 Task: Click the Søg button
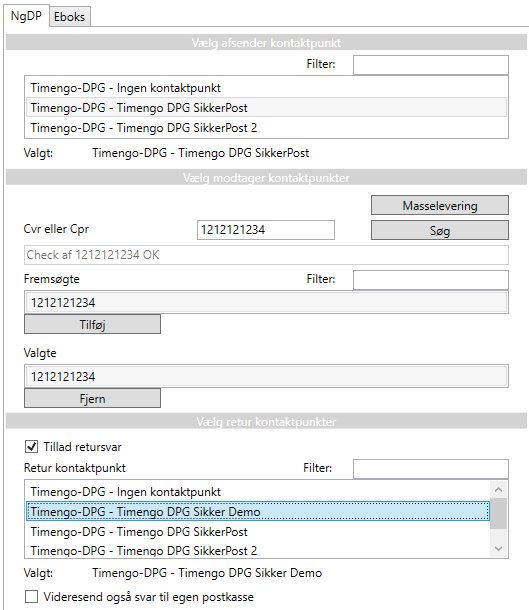click(440, 230)
